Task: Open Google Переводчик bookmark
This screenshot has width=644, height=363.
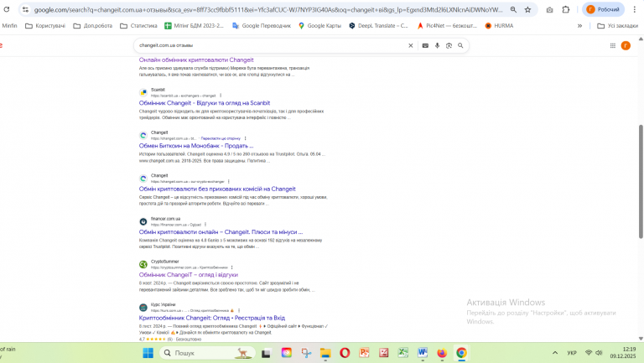Action: (x=262, y=25)
